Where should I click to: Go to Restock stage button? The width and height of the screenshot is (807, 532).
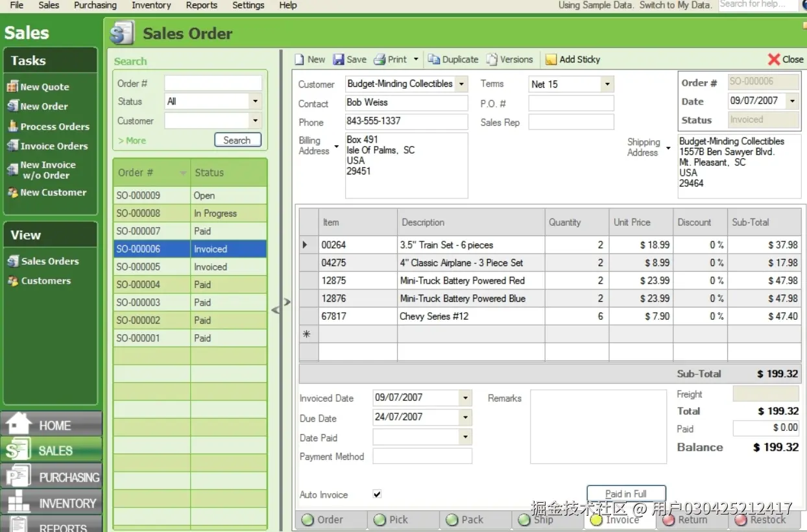coord(764,520)
